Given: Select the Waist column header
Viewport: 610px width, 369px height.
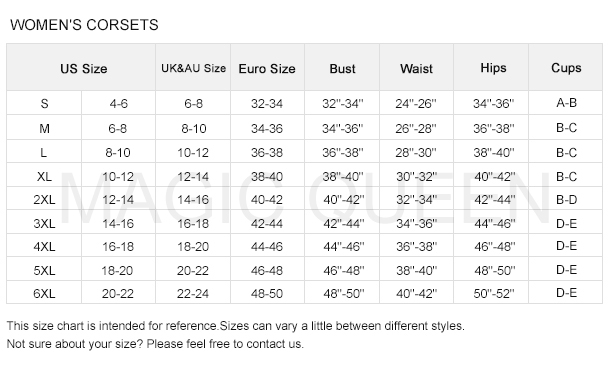Looking at the screenshot, I should coord(416,68).
